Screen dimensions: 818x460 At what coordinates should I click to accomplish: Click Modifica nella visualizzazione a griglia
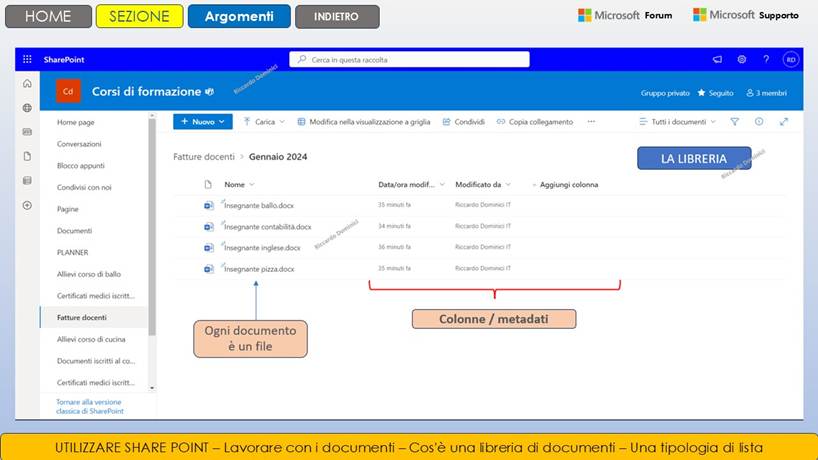click(x=364, y=122)
